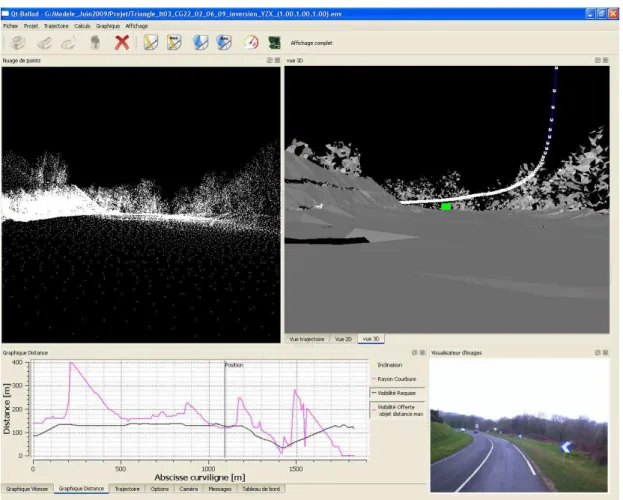Image resolution: width=623 pixels, height=500 pixels.
Task: Open the Affichage menu
Action: click(137, 26)
